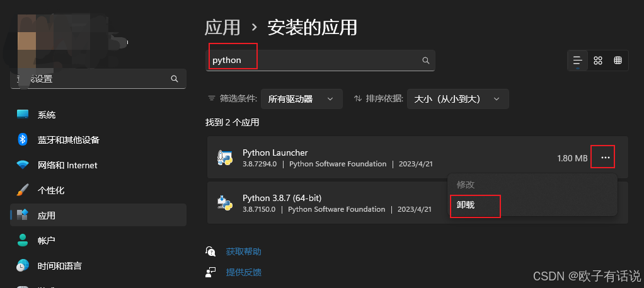
Task: Click into the settings search field
Action: (98, 79)
